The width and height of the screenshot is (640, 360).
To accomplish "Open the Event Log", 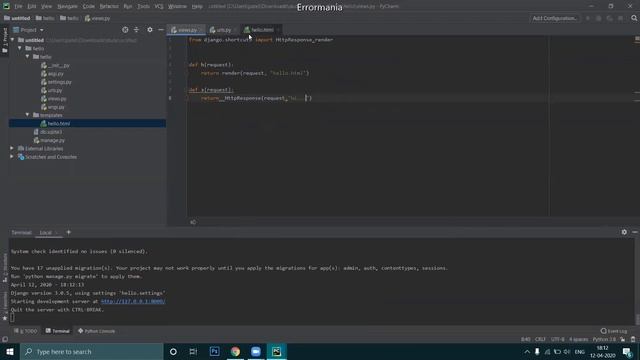I will tap(614, 331).
